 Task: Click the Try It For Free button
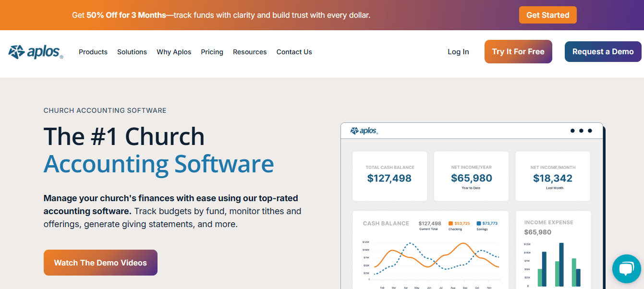pos(518,52)
